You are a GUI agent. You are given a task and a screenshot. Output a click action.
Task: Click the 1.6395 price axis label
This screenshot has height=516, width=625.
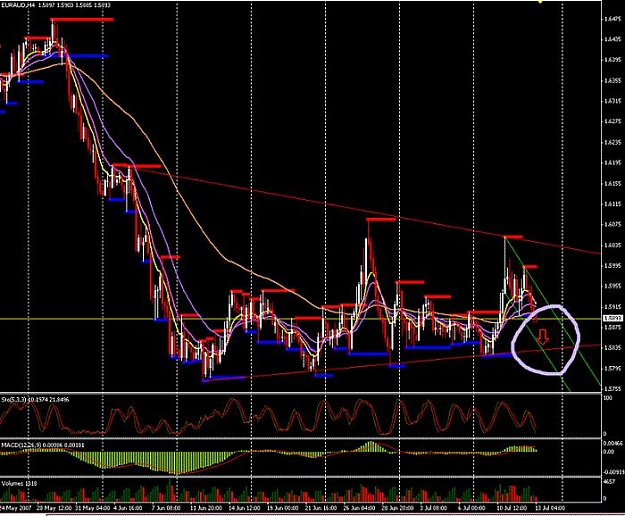click(613, 60)
